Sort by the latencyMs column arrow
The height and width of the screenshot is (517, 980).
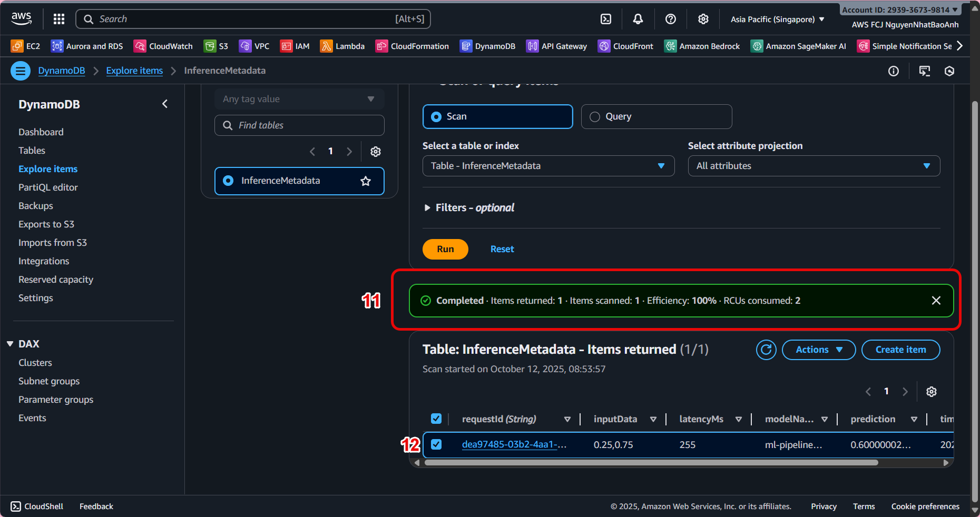pyautogui.click(x=739, y=419)
